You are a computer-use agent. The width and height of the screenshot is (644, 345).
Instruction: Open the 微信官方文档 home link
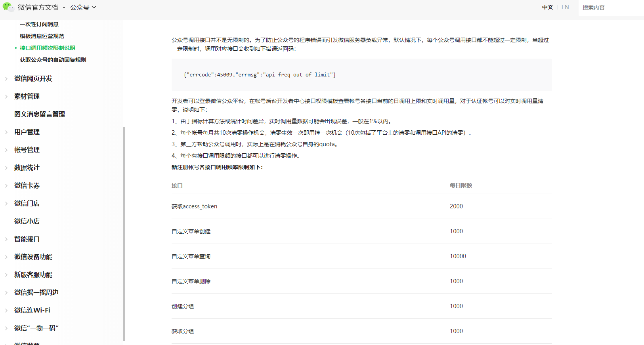pyautogui.click(x=38, y=8)
